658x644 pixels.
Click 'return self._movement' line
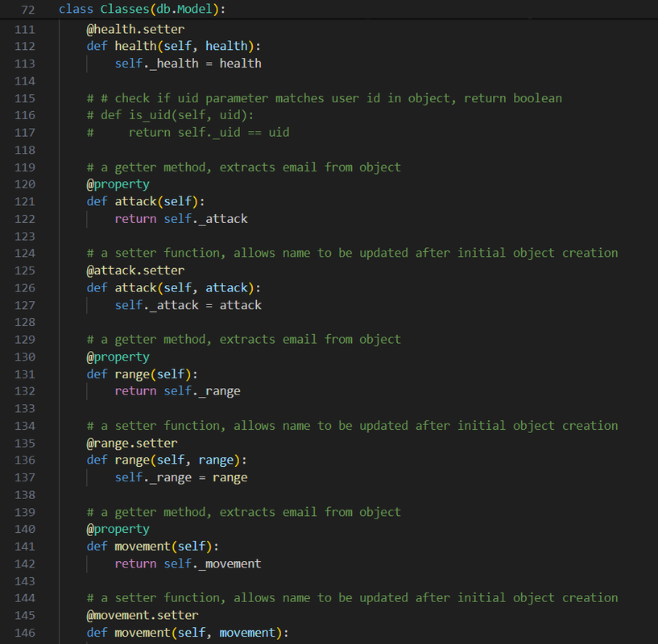click(x=188, y=563)
